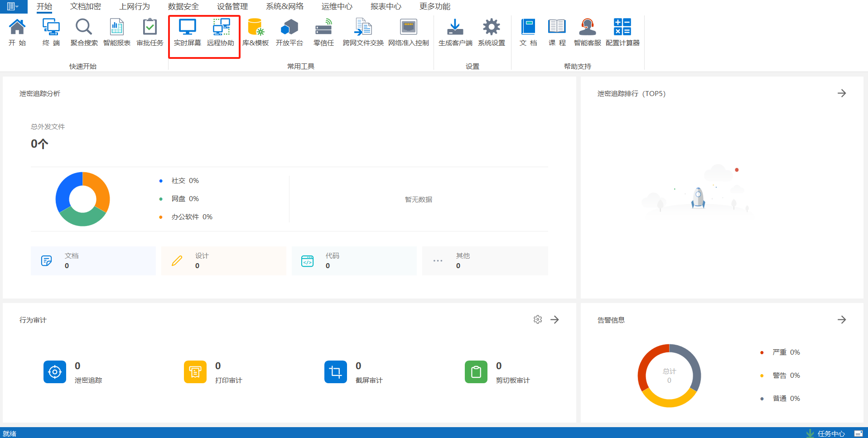The height and width of the screenshot is (438, 868).
Task: Expand 告警信息 panel via arrow
Action: click(x=842, y=320)
